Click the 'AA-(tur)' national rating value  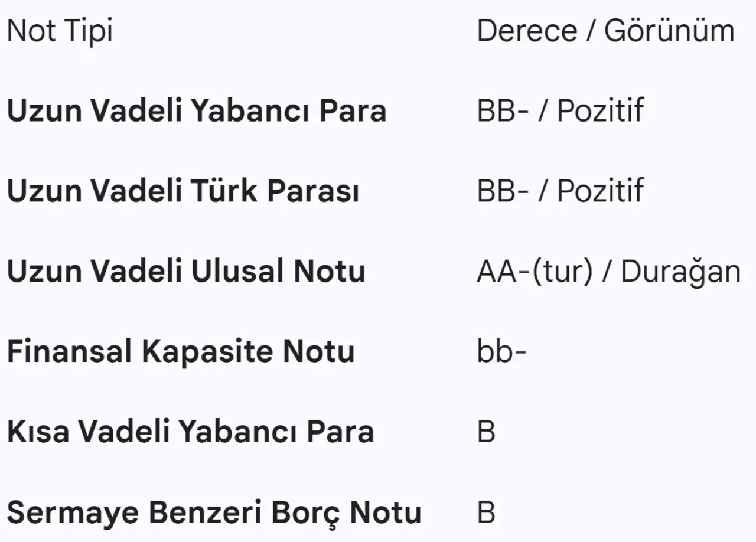[535, 272]
